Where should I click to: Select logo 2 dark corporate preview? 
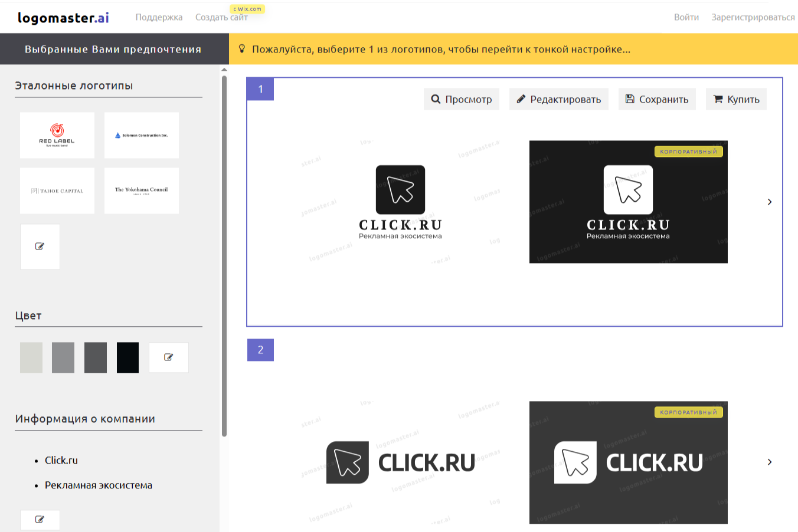629,462
